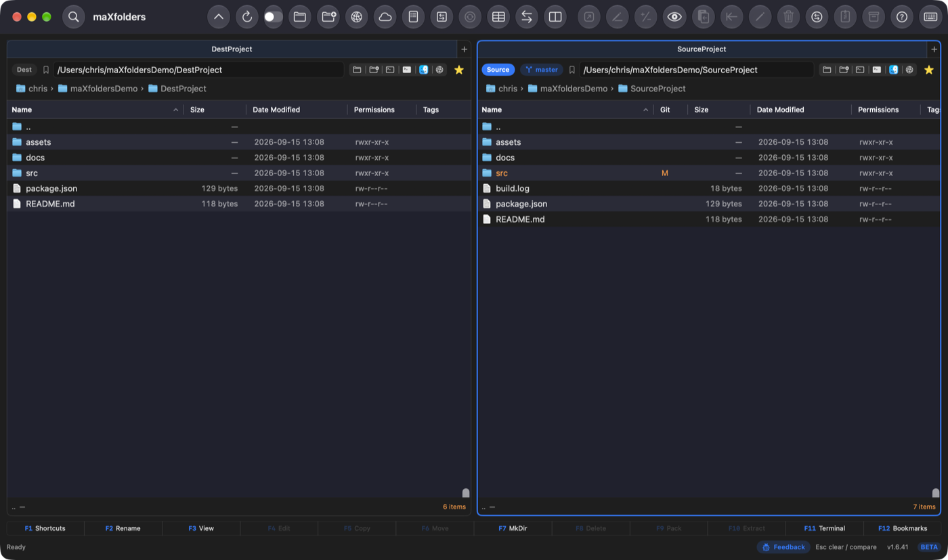This screenshot has width=948, height=560.
Task: Click the archive box toolbar icon
Action: (x=874, y=17)
